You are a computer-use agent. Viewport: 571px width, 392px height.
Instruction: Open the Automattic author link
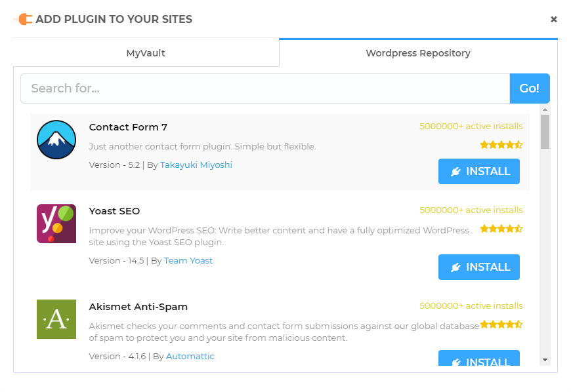192,356
